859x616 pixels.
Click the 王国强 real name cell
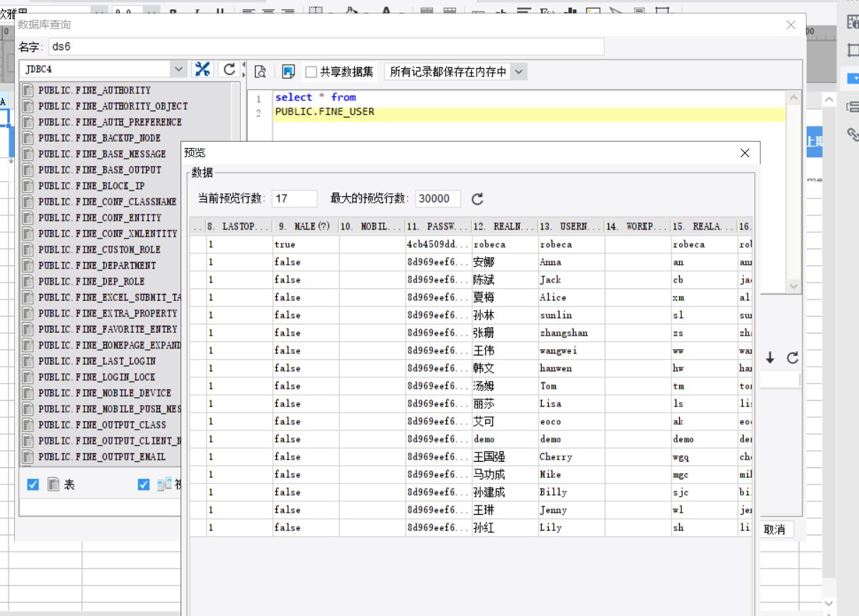point(505,457)
